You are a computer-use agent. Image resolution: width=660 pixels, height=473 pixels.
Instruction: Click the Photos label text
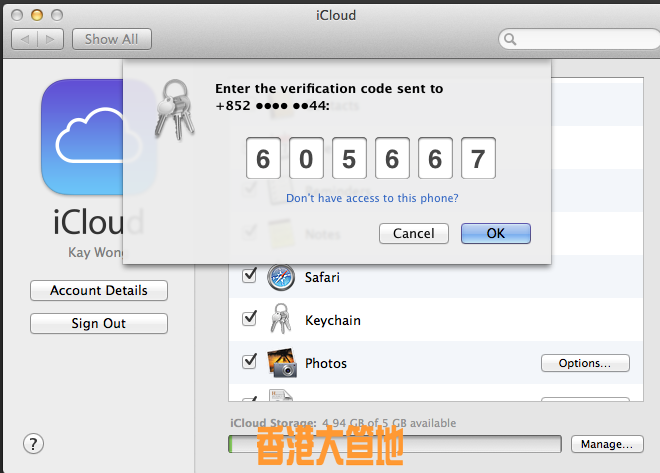(x=326, y=363)
